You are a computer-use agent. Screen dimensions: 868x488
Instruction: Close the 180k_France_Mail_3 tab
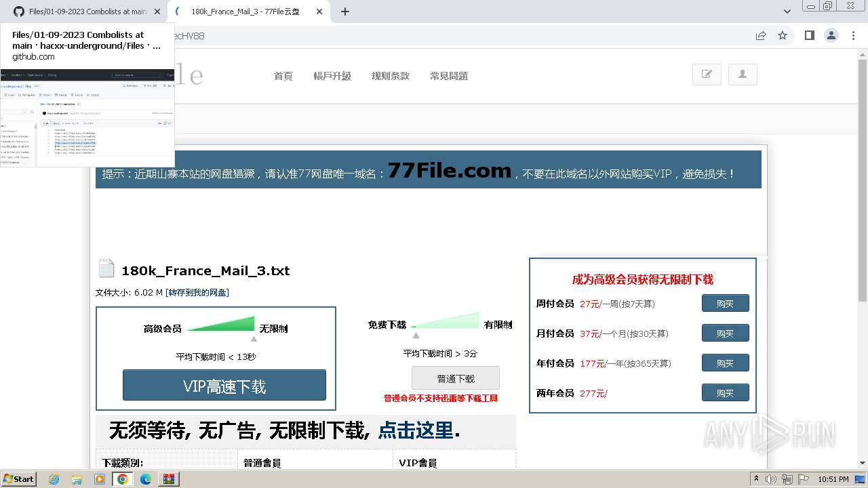319,12
